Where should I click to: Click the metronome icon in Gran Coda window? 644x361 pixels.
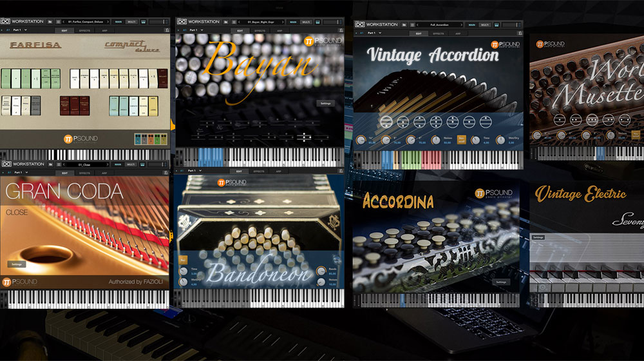pos(166,173)
